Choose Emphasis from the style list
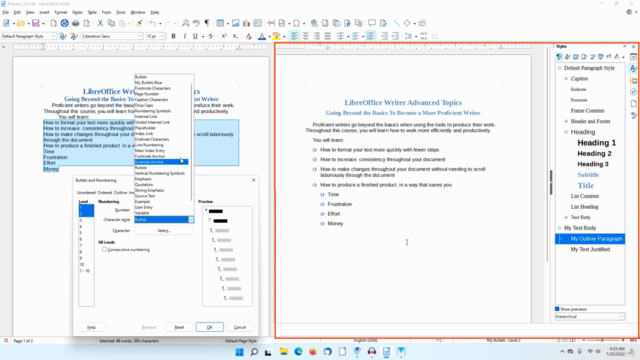This screenshot has height=360, width=640. (143, 179)
